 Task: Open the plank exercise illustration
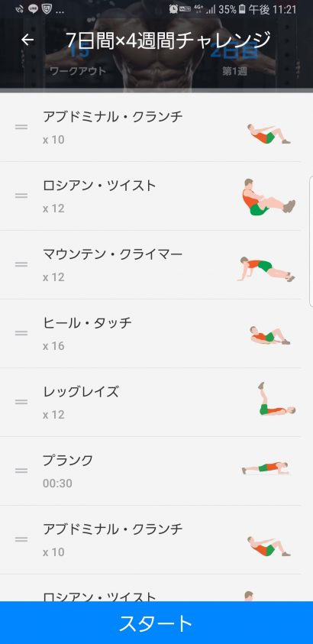click(x=266, y=468)
